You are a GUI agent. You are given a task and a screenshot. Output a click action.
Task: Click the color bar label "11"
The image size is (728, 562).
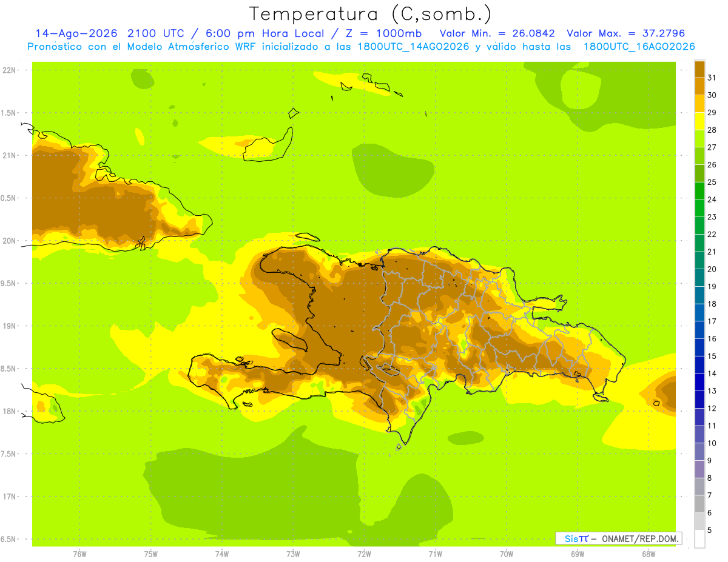tap(712, 426)
